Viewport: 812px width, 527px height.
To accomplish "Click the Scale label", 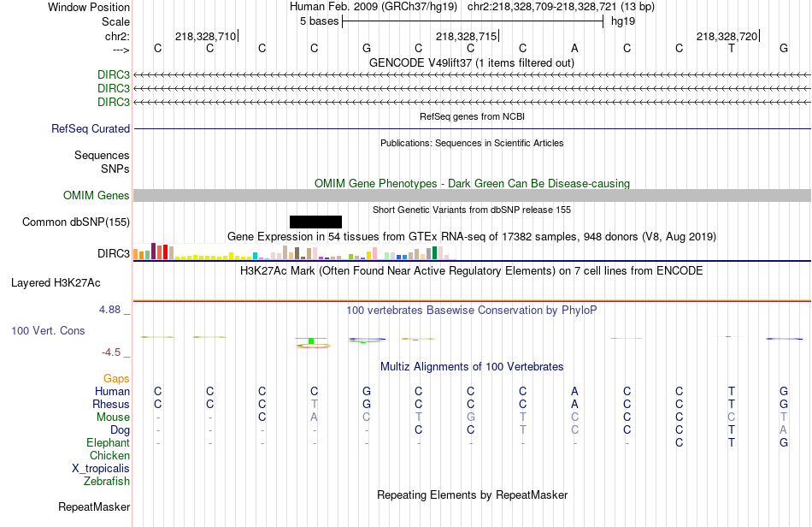I will (x=115, y=21).
